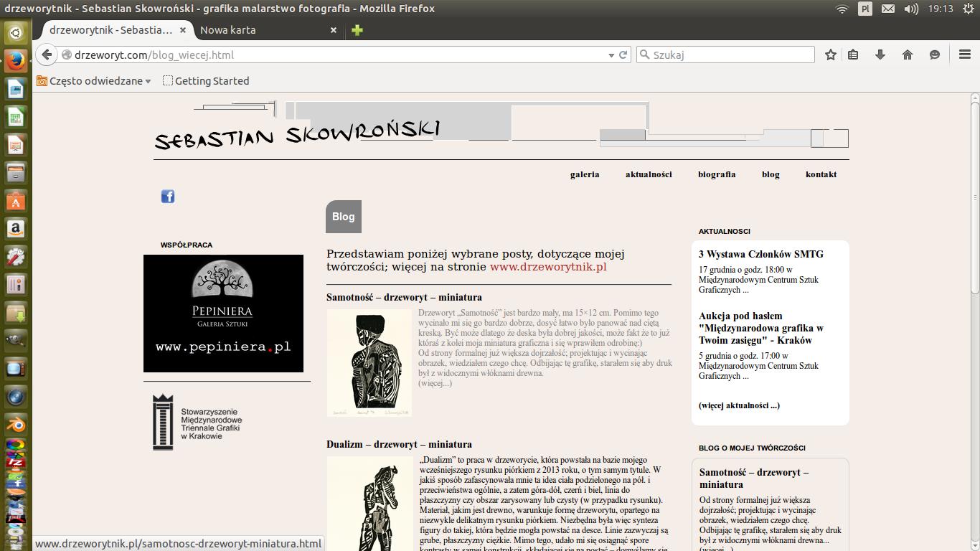Focus the Szukaj search field
Screen dimensions: 980x551
[726, 55]
